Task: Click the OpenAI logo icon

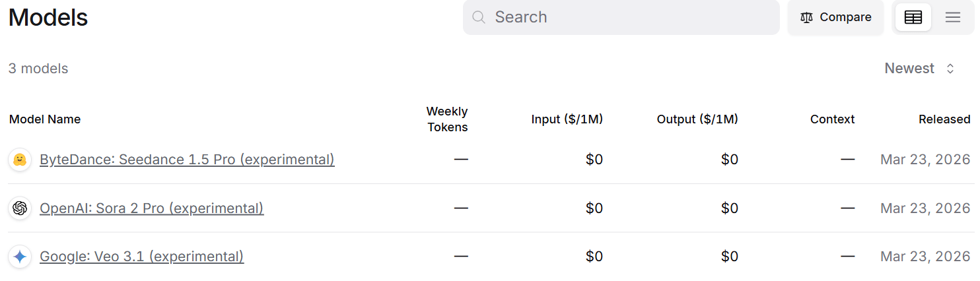Action: [x=20, y=208]
